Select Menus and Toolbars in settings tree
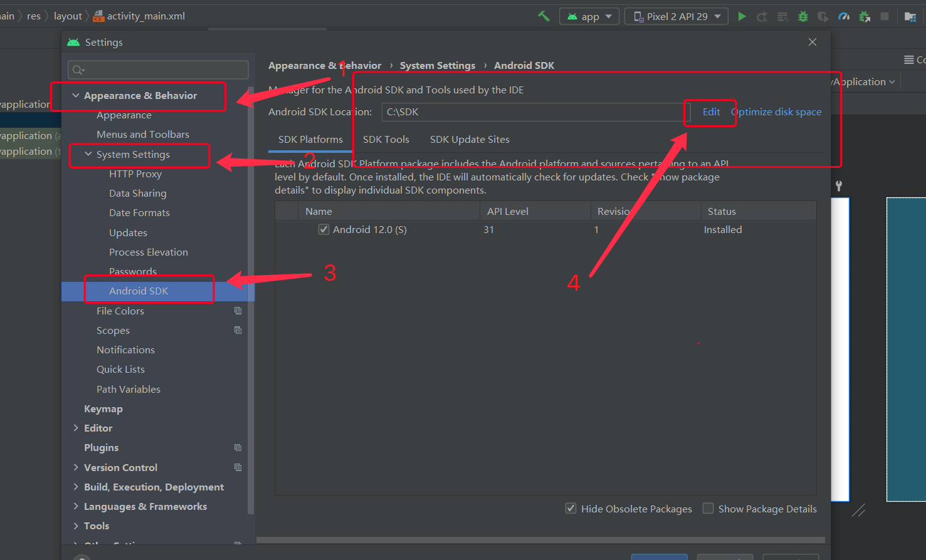This screenshot has height=560, width=926. click(143, 135)
